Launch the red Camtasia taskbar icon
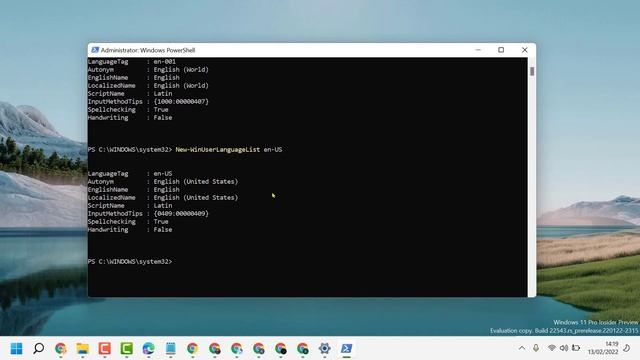Viewport: 640px width, 360px height. [104, 349]
